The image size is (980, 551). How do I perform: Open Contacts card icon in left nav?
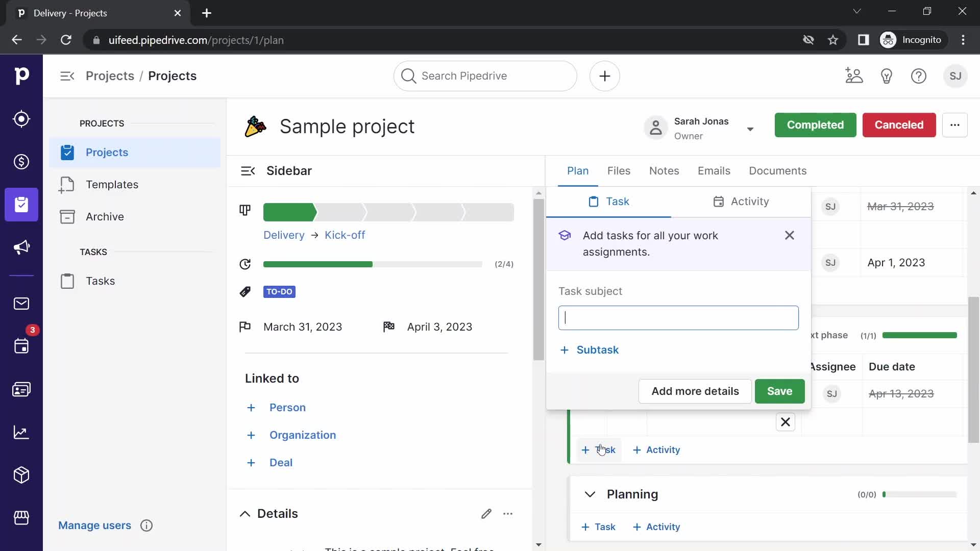[x=21, y=390]
